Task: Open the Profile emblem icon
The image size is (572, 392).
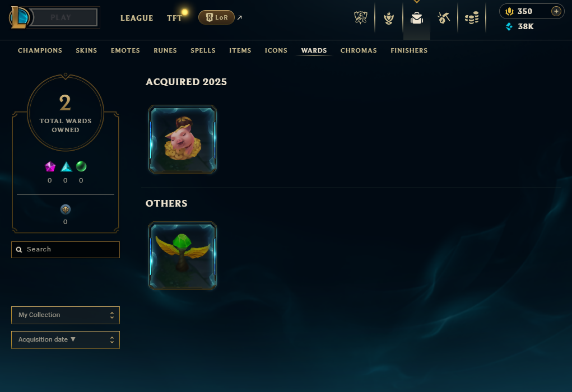Action: tap(388, 17)
